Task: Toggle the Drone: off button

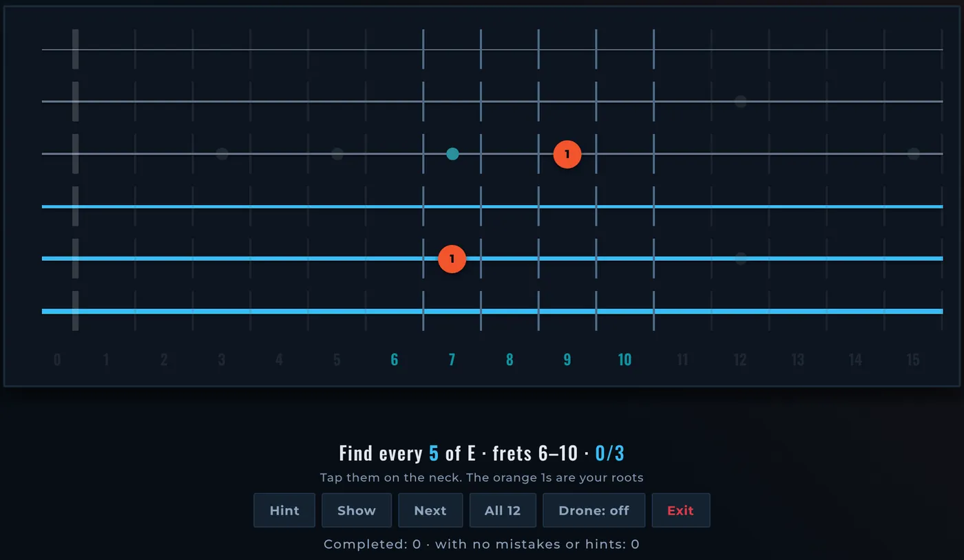Action: [594, 510]
